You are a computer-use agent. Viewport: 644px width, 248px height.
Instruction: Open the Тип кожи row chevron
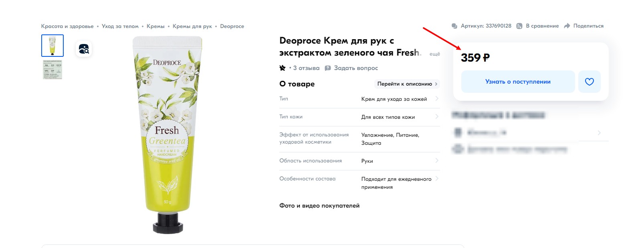[437, 117]
